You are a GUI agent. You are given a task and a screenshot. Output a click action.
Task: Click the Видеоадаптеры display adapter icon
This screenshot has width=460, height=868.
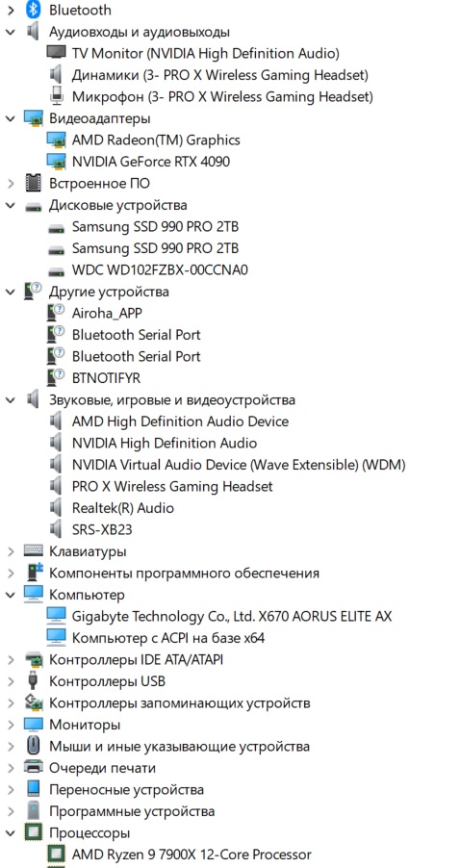point(34,118)
